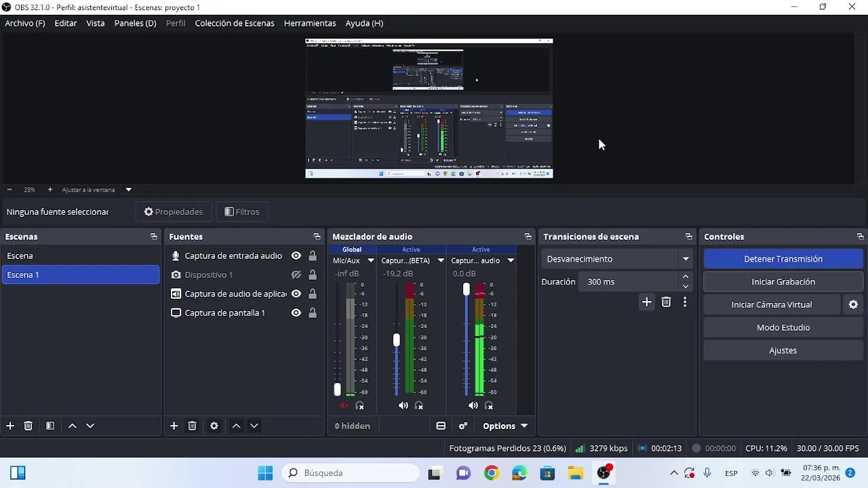Open scene filters icon in Escenas toolbar
The width and height of the screenshot is (868, 488).
point(50,426)
